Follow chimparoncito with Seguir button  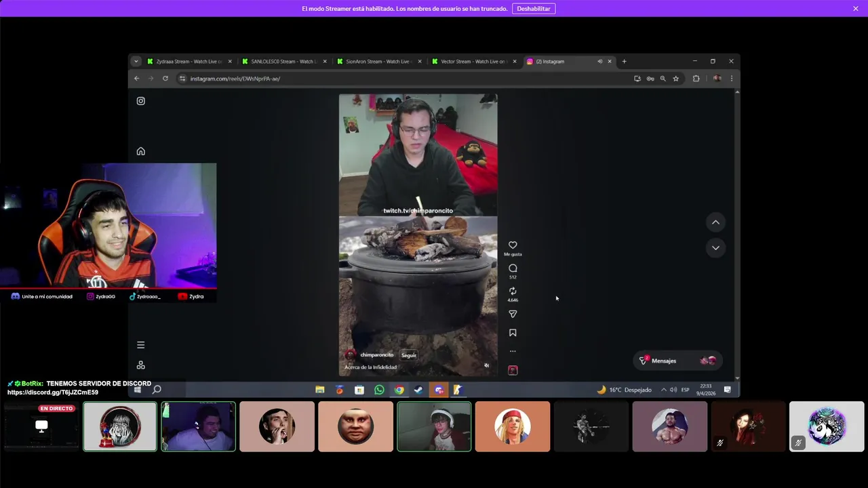(x=408, y=355)
